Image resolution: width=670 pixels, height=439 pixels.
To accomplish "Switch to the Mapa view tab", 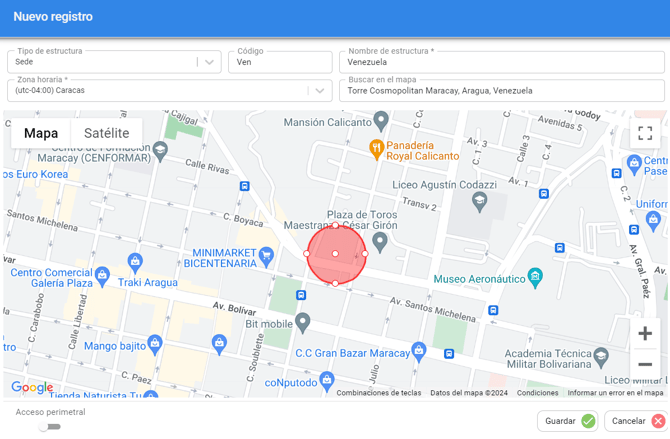I will [x=41, y=133].
